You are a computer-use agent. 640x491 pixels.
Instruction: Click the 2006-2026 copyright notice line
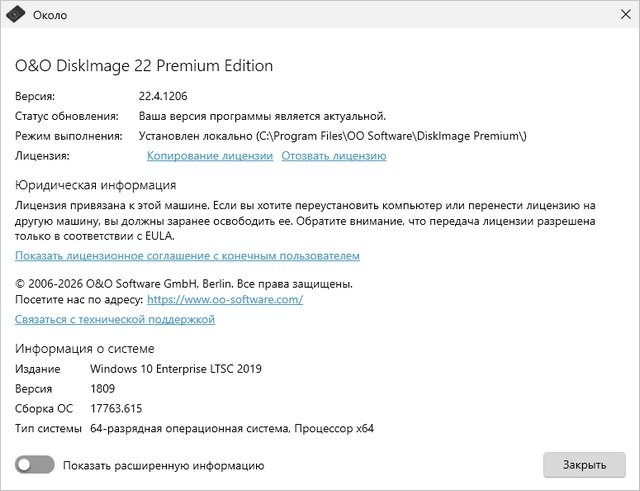point(183,284)
